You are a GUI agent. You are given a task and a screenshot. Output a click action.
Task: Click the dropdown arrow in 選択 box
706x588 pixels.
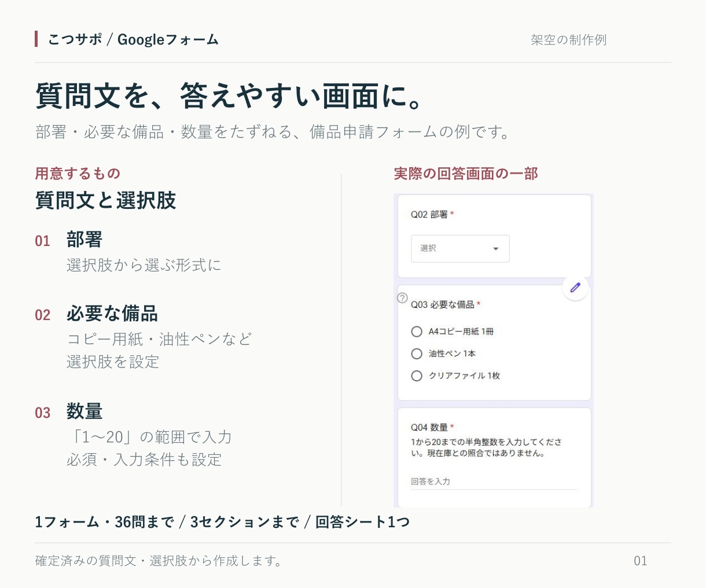click(495, 249)
